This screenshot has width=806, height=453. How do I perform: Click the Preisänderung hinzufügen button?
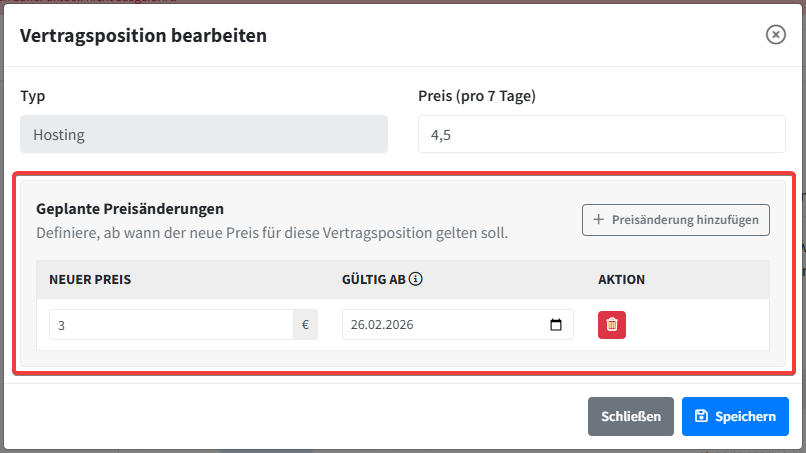676,220
